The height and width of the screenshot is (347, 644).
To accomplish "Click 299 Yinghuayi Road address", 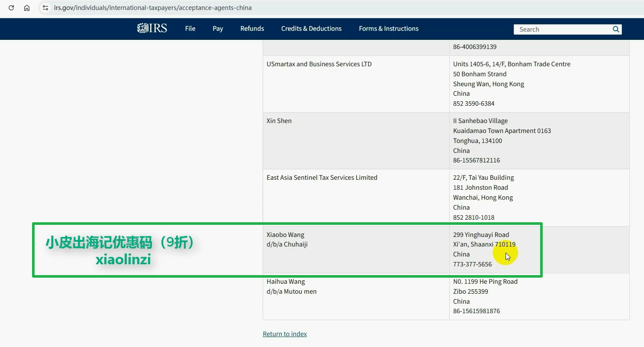I will pos(481,235).
